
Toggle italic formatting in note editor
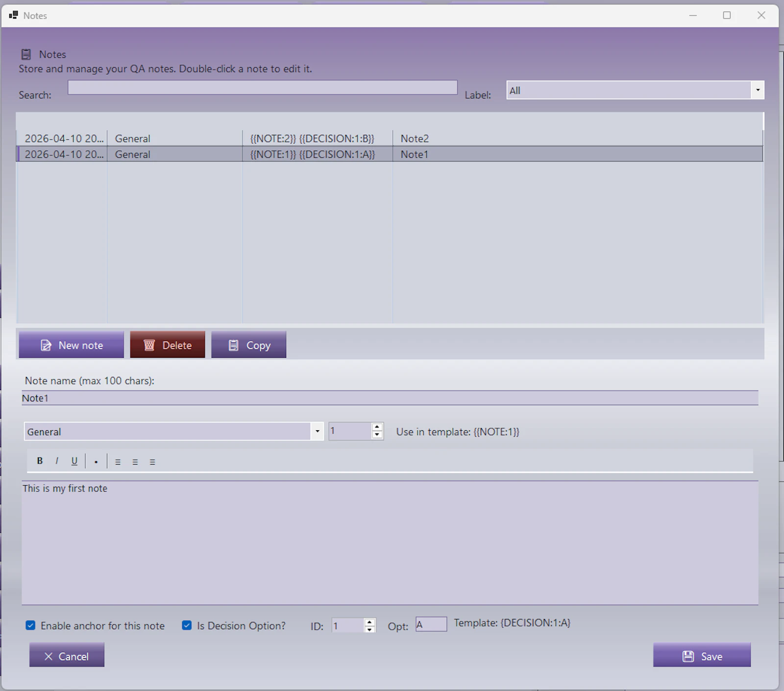(x=57, y=461)
